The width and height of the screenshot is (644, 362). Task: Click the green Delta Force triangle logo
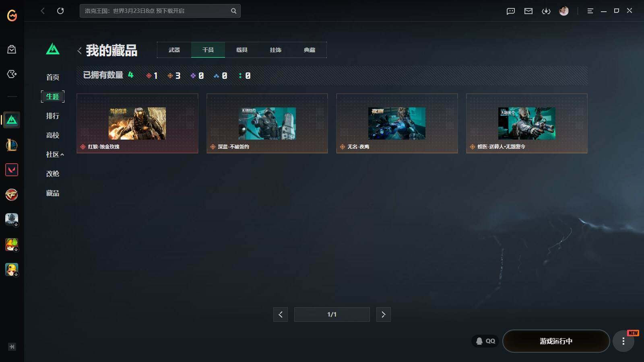pos(53,49)
